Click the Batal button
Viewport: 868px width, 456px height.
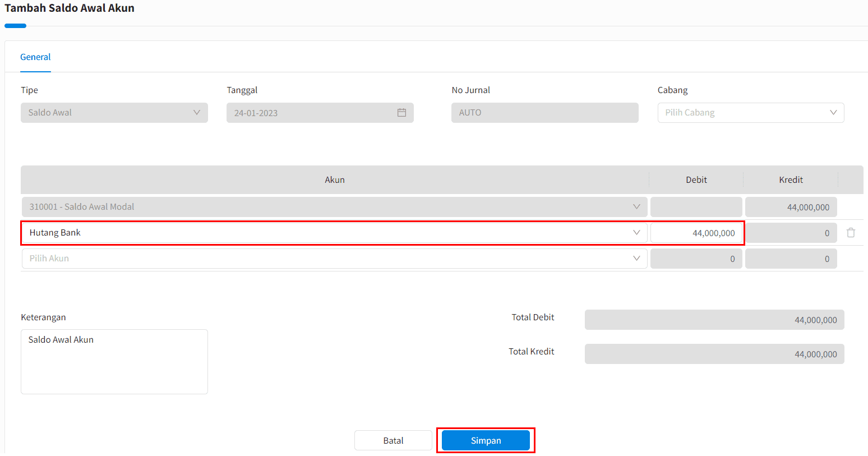[x=393, y=440]
